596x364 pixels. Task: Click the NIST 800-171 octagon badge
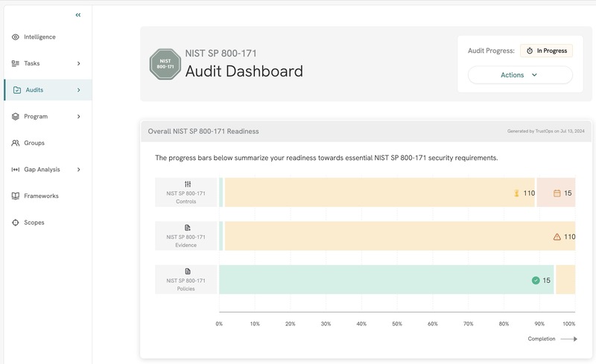165,64
